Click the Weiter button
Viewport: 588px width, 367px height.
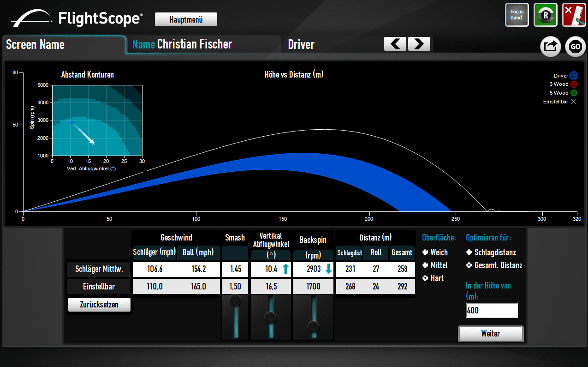(x=490, y=333)
